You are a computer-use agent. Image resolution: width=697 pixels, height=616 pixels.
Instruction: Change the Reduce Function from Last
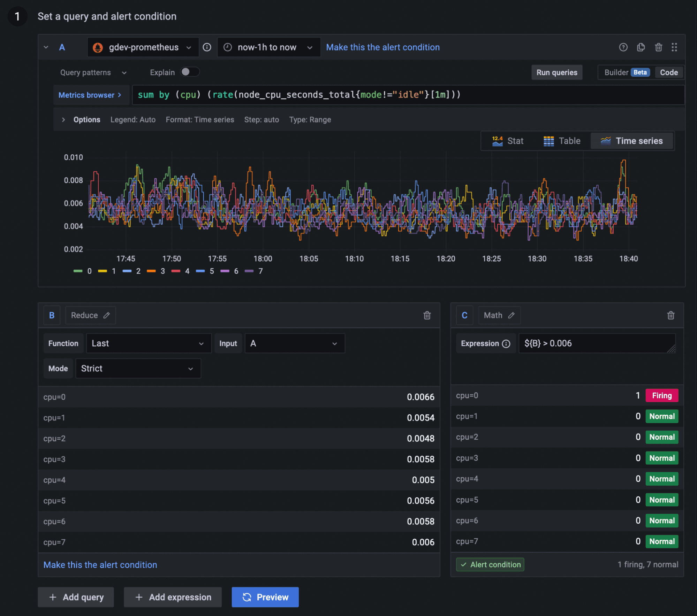[x=149, y=343]
